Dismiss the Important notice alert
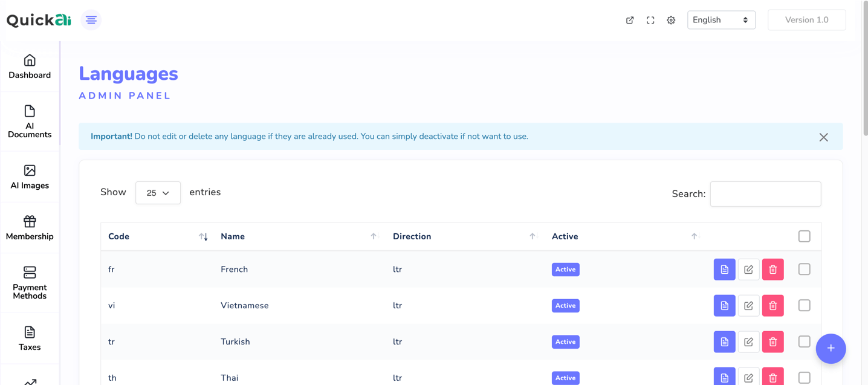The width and height of the screenshot is (868, 385). (x=823, y=137)
